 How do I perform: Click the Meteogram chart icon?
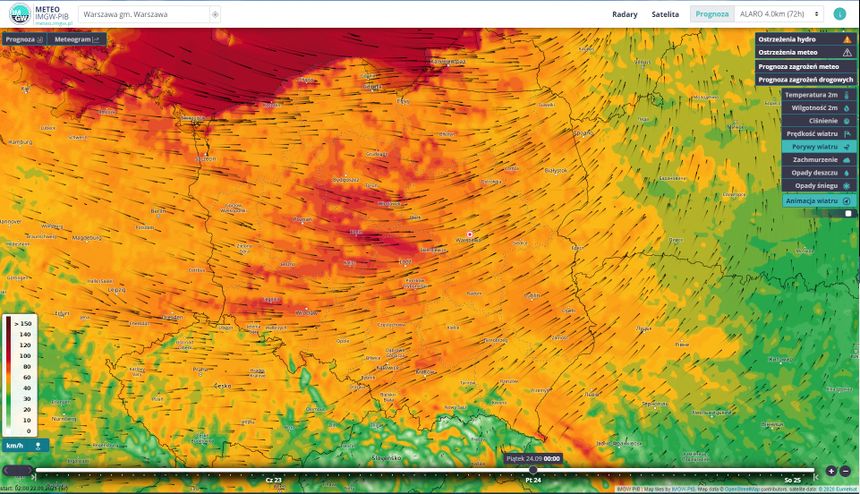(x=97, y=39)
